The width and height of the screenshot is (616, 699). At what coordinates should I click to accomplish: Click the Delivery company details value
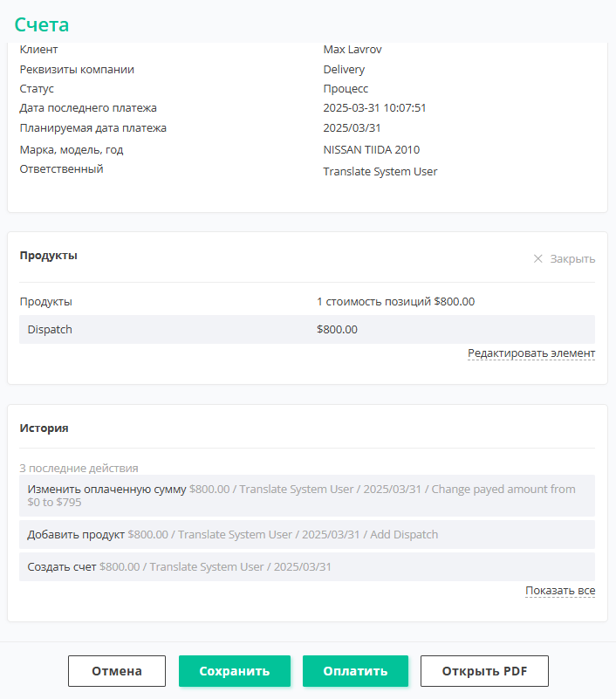pos(344,70)
